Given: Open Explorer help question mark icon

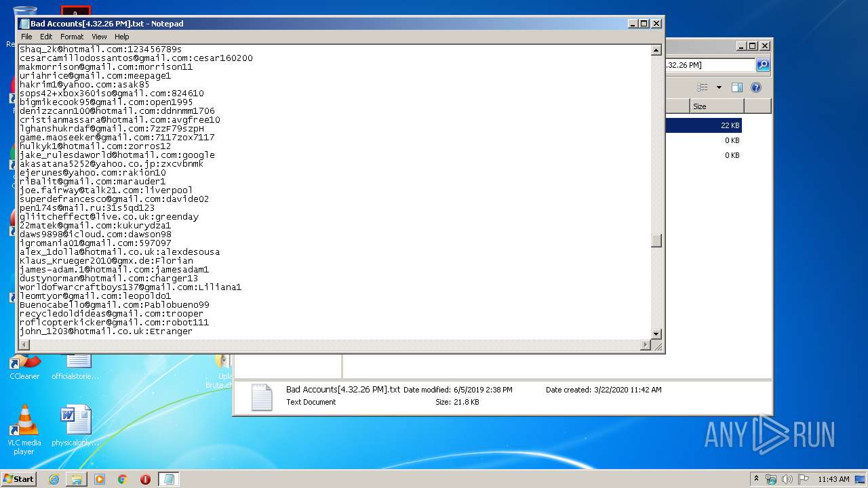Looking at the screenshot, I should [x=756, y=87].
